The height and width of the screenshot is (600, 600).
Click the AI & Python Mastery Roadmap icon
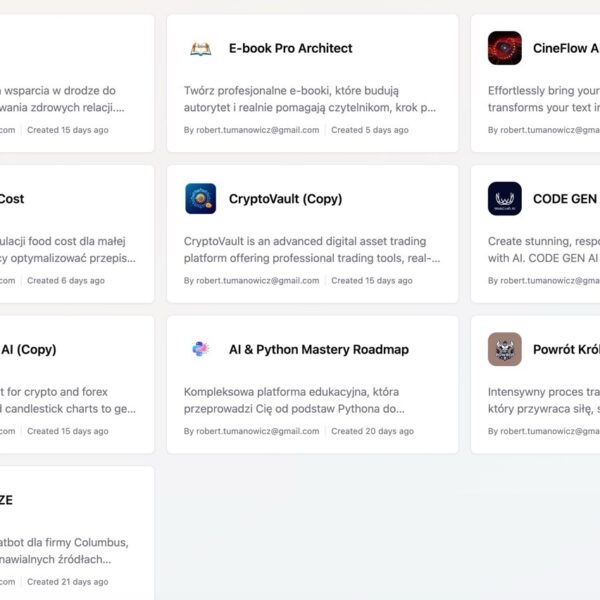click(201, 350)
